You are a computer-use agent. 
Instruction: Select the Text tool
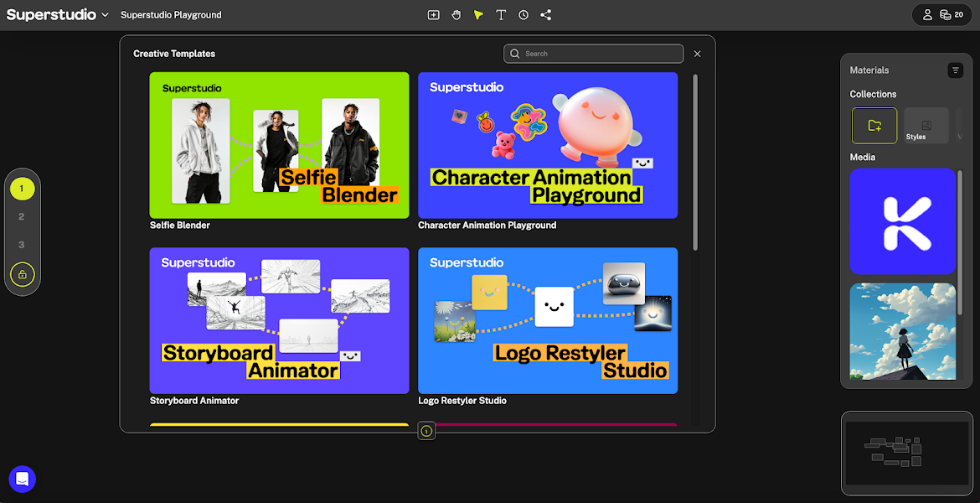click(501, 15)
